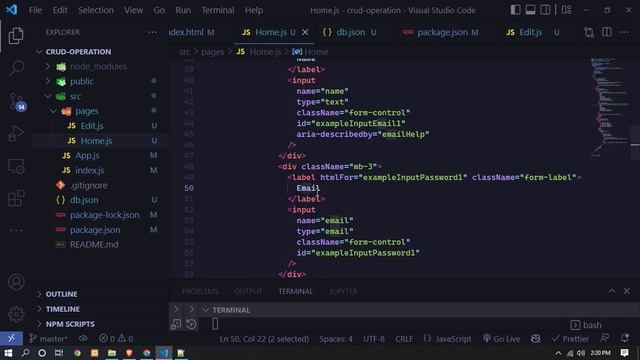Open Customize Layout icon
This screenshot has width=640, height=360.
click(x=567, y=10)
